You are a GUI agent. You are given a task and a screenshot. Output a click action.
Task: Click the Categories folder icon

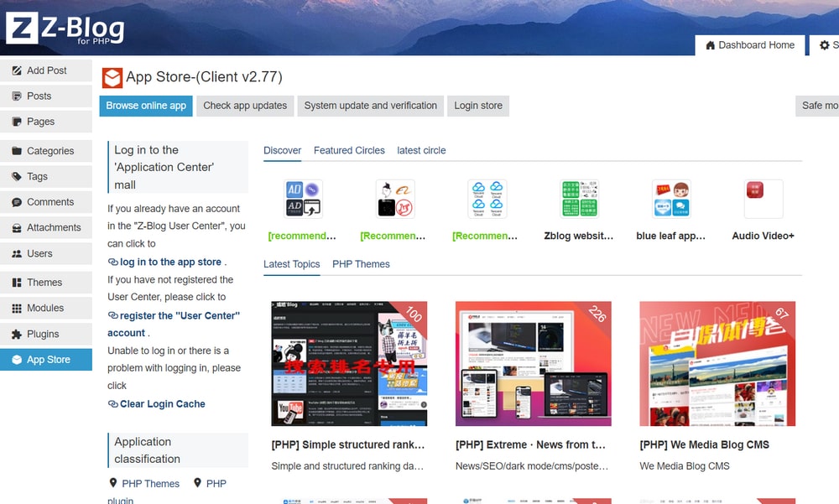click(x=17, y=151)
